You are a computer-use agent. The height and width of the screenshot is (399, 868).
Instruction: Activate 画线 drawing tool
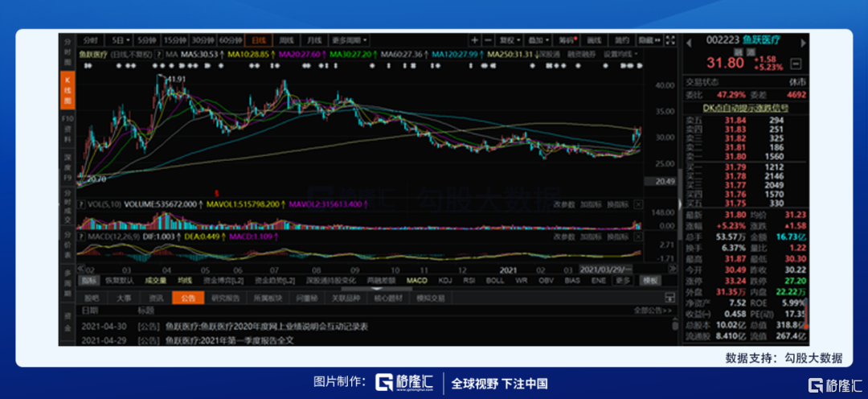[x=594, y=40]
